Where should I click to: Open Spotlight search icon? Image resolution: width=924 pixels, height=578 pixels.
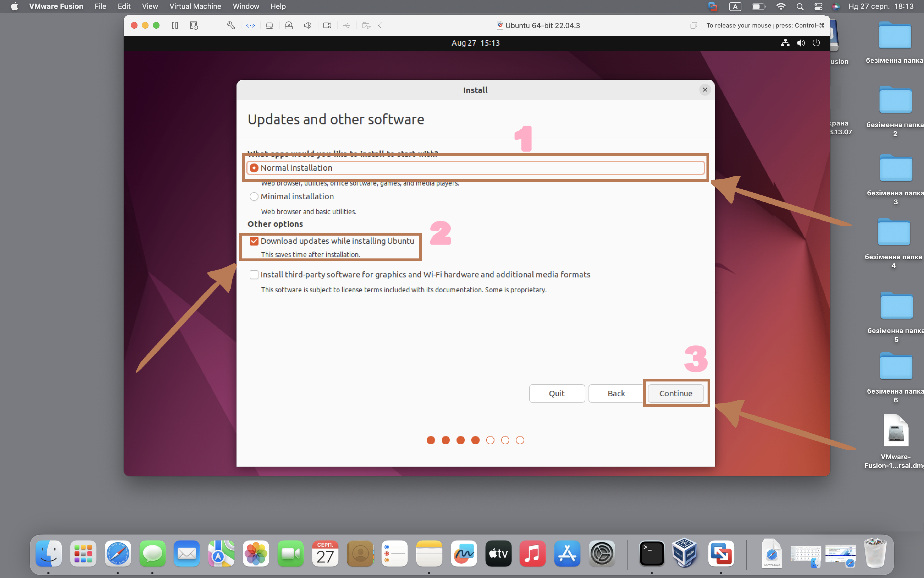point(800,7)
